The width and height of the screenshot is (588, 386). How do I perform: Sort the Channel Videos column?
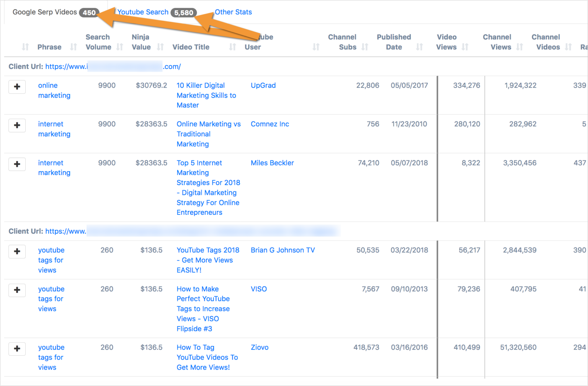[x=568, y=47]
